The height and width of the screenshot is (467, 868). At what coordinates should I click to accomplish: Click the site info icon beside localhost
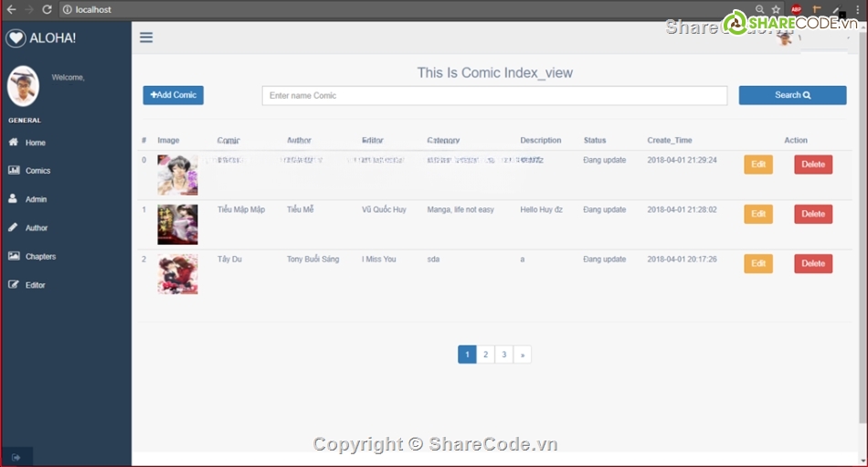(67, 9)
